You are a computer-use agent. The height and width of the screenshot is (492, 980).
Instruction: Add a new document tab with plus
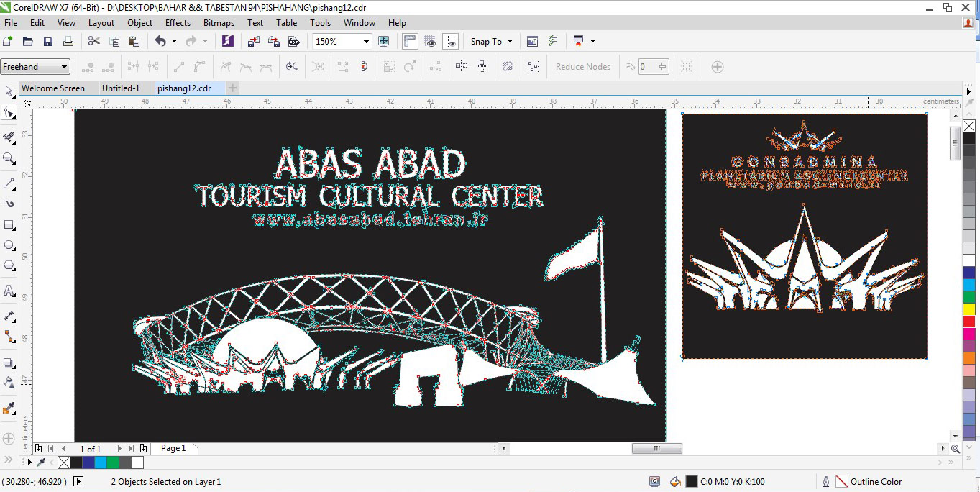(233, 88)
